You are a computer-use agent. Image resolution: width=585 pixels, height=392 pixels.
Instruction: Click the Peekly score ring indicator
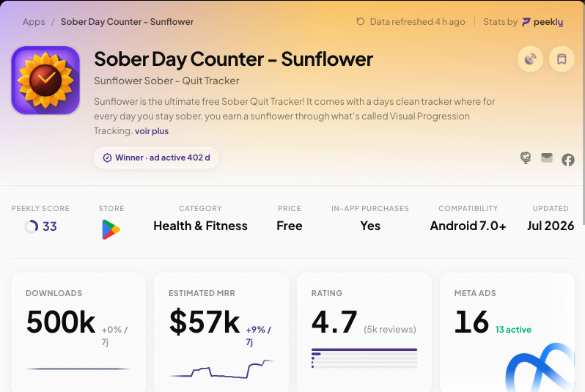[31, 226]
